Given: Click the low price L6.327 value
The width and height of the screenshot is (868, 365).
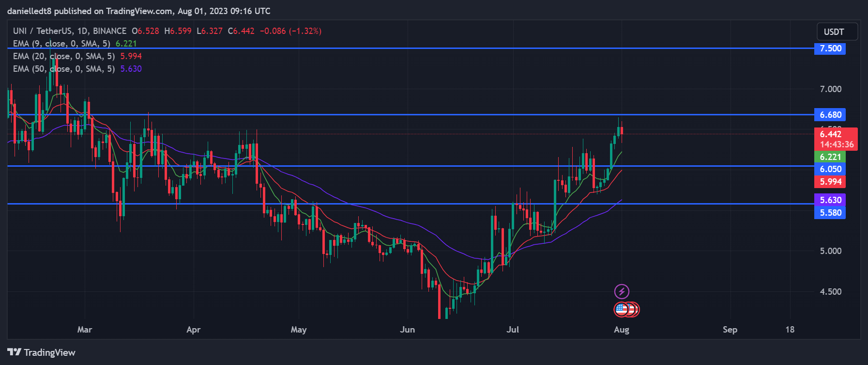Looking at the screenshot, I should tap(210, 31).
